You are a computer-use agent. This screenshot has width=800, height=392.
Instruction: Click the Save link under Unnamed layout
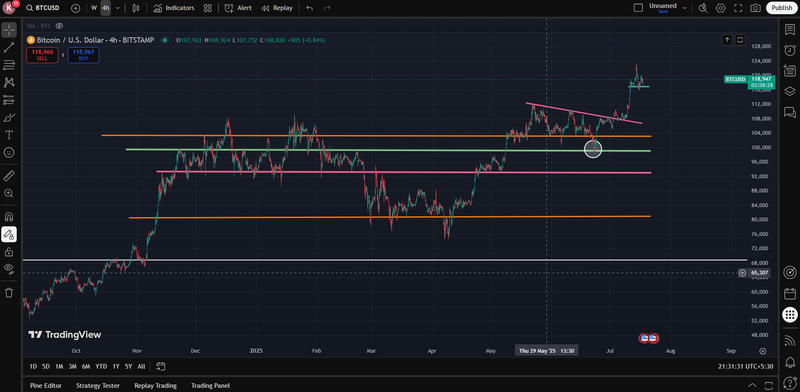(x=662, y=11)
